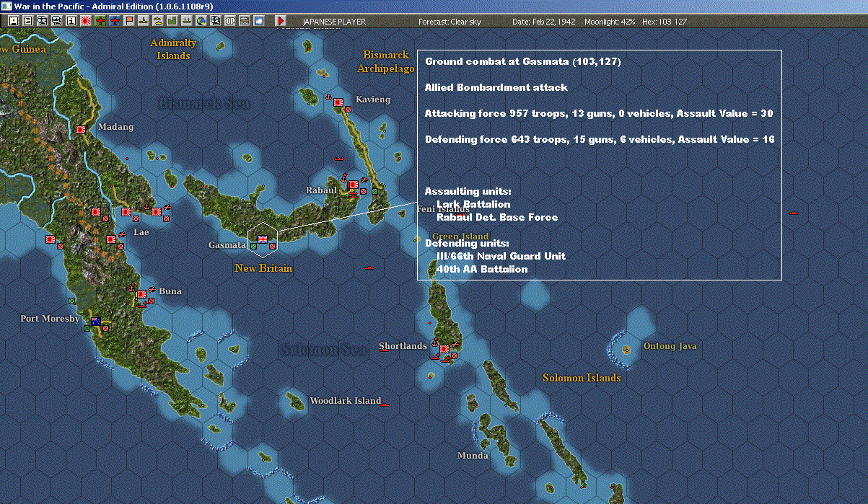Select the Japanese flag at Buna
868x504 pixels.
coord(141,293)
